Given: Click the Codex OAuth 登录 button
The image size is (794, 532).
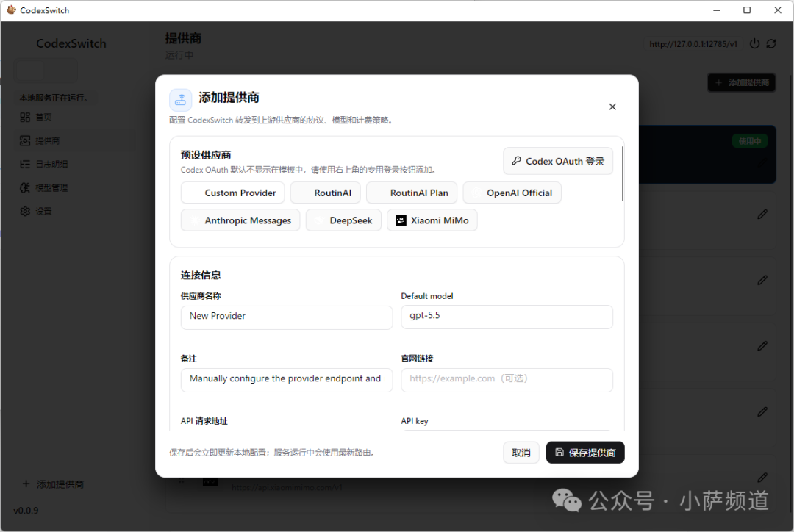Looking at the screenshot, I should [x=558, y=161].
